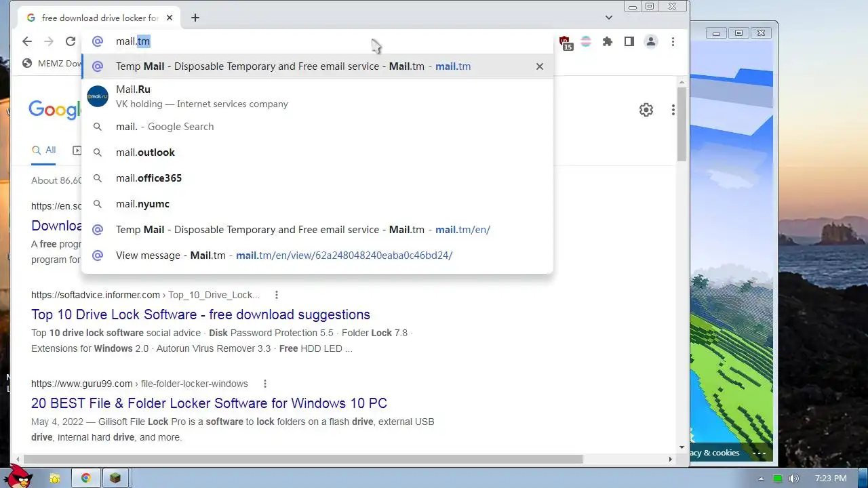Viewport: 868px width, 488px height.
Task: Click the address bar containing mail.tm
Action: (317, 41)
